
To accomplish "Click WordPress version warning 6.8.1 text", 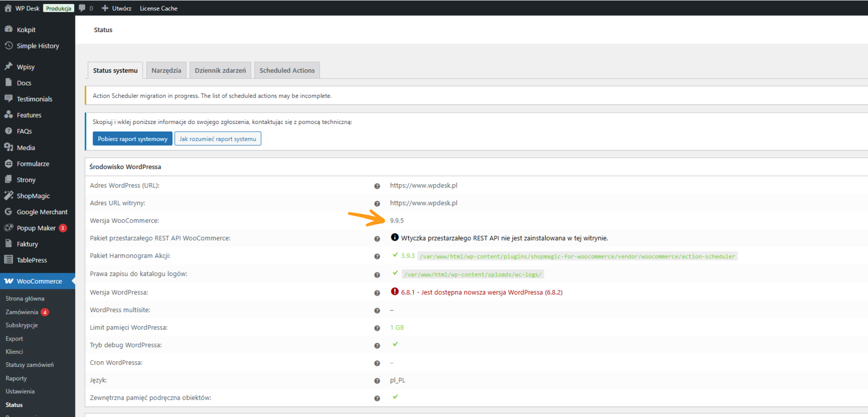I will pyautogui.click(x=482, y=292).
